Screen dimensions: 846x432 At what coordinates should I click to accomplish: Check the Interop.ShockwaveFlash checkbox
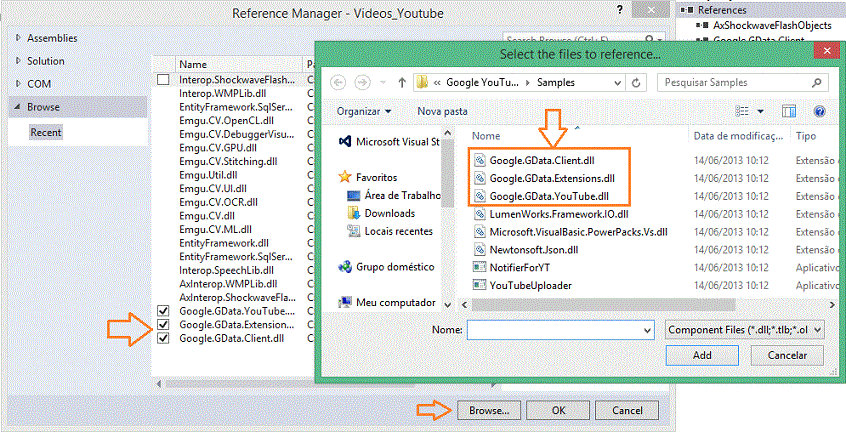click(x=163, y=80)
